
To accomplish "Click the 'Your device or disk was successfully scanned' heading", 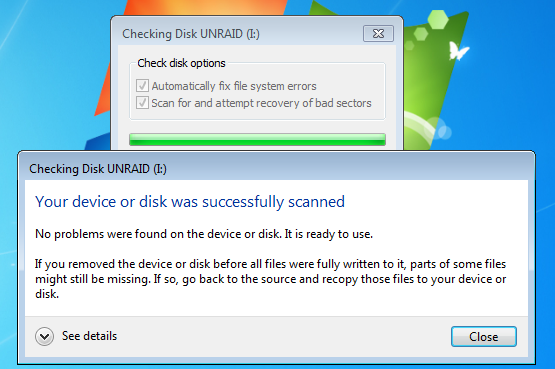I will pyautogui.click(x=190, y=202).
